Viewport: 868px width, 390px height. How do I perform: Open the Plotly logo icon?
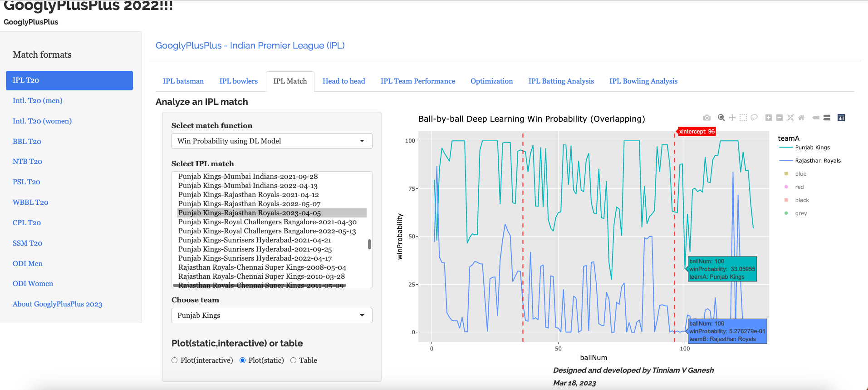[x=841, y=118]
